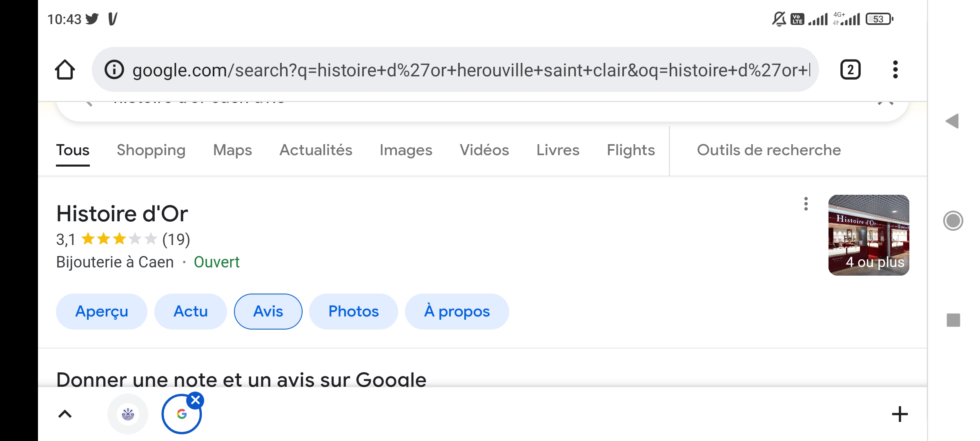Open the Photos chip
980x441 pixels.
point(354,312)
